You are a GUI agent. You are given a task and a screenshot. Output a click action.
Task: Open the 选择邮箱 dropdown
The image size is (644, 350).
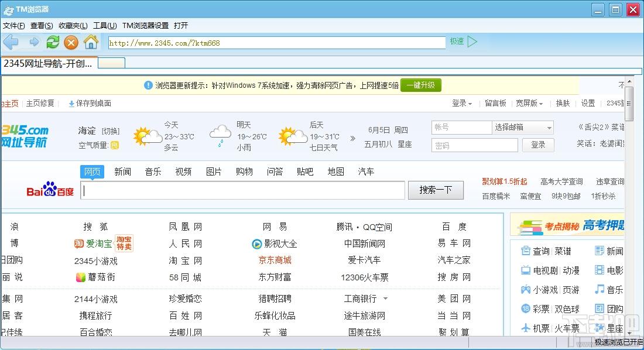click(522, 128)
